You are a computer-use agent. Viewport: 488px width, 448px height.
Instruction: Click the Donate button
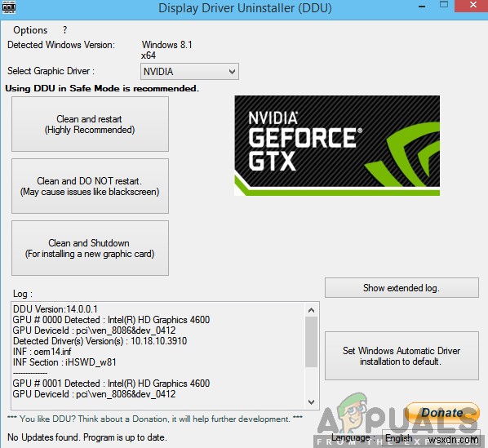pyautogui.click(x=442, y=413)
